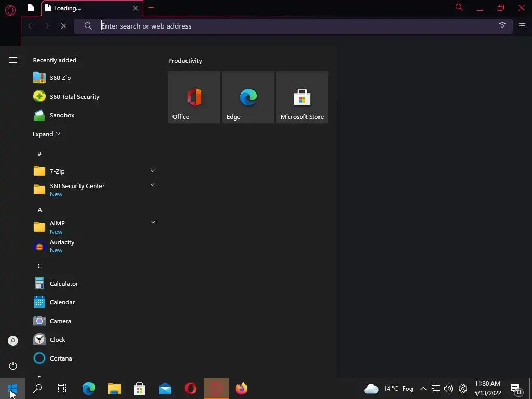
Task: Click the first blank tab page icon
Action: 31,8
